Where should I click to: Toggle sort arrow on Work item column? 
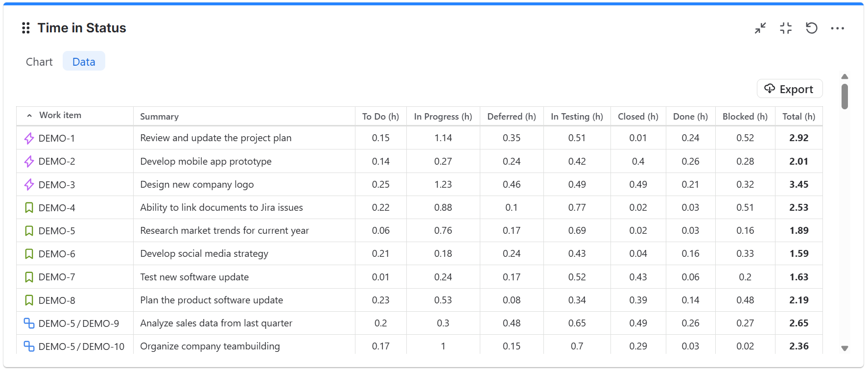click(x=29, y=116)
